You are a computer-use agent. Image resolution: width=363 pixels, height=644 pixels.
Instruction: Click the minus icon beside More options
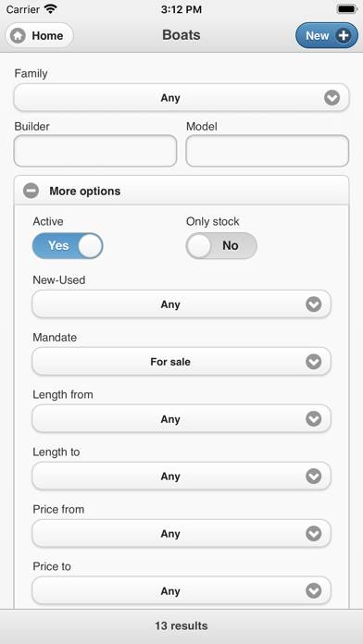[31, 191]
